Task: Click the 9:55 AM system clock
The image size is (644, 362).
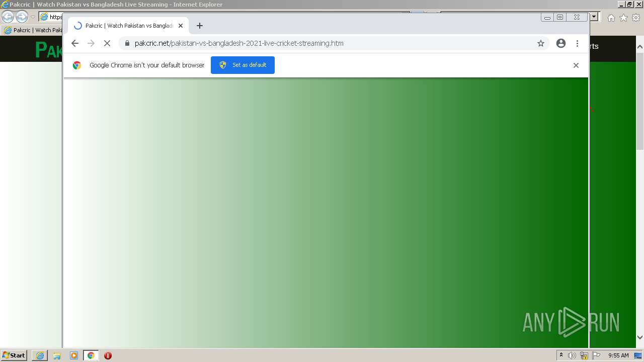Action: 618,355
